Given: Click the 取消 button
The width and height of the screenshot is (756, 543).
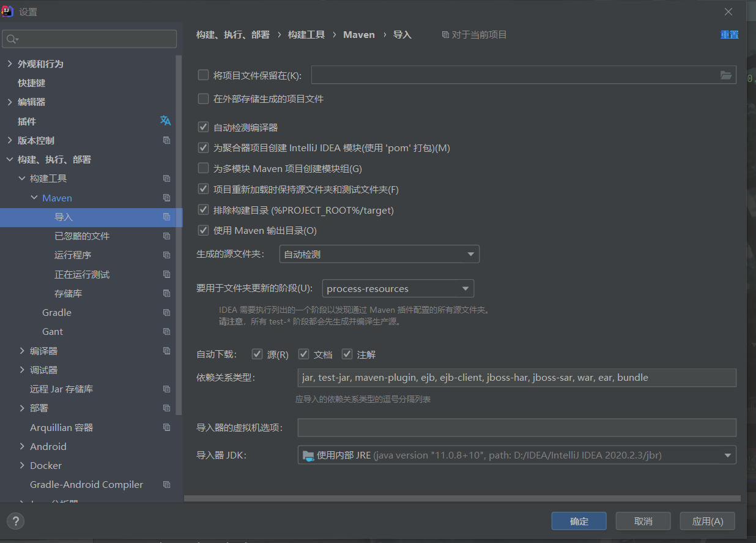Looking at the screenshot, I should (x=643, y=521).
